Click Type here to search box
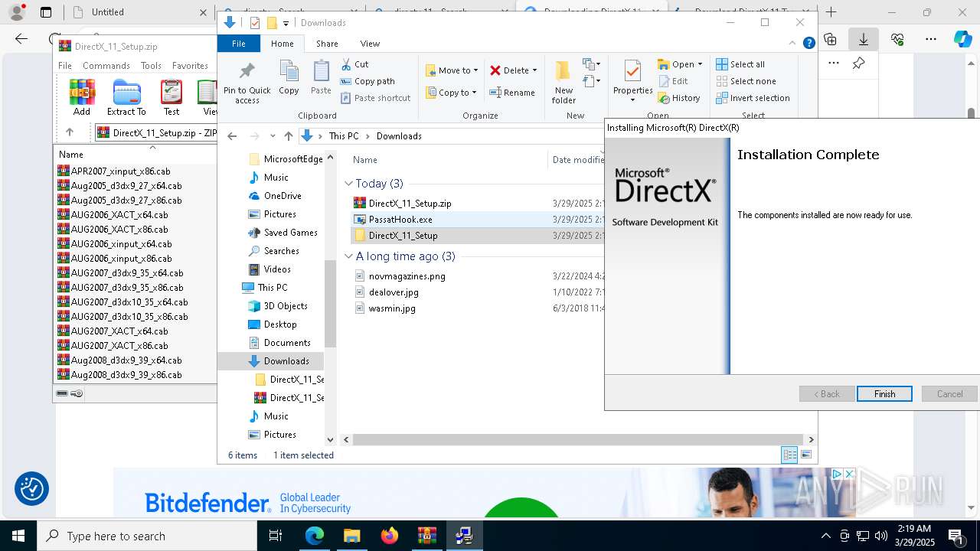Screen dimensions: 980x551 tap(147, 536)
